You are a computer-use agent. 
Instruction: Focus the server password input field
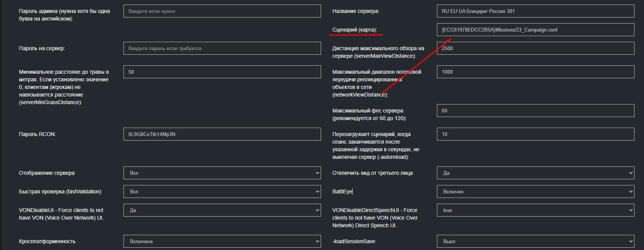(222, 48)
